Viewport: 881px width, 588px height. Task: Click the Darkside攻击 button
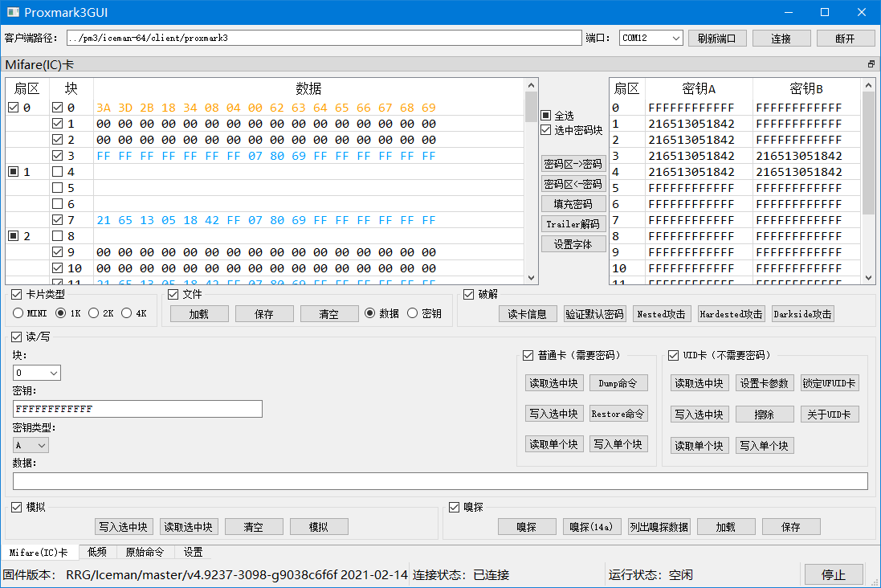click(x=802, y=314)
